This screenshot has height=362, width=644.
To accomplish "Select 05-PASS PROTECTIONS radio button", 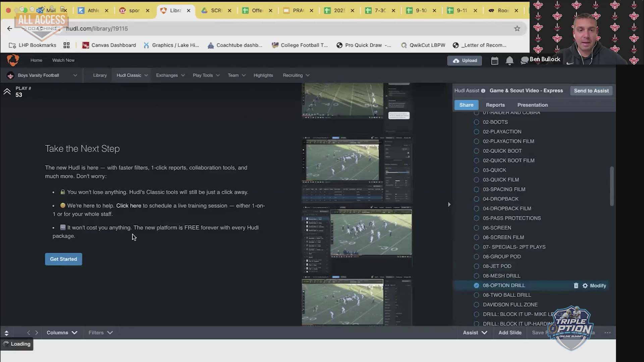I will click(x=476, y=218).
